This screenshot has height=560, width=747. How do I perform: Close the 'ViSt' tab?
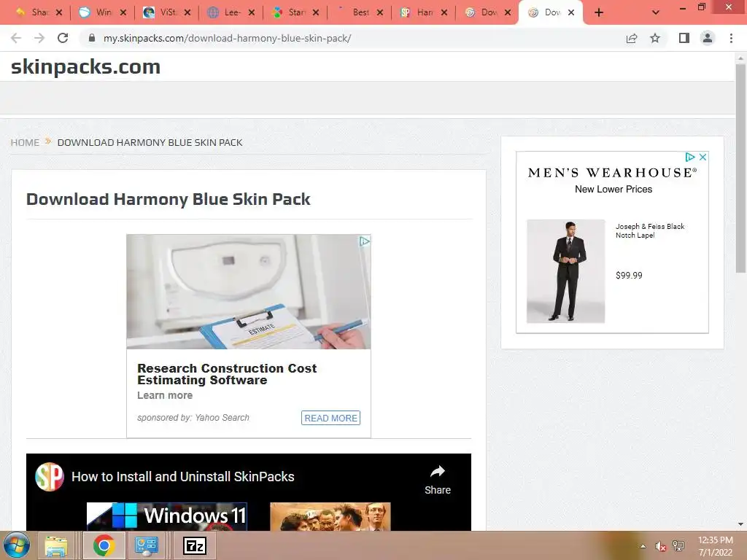[187, 13]
